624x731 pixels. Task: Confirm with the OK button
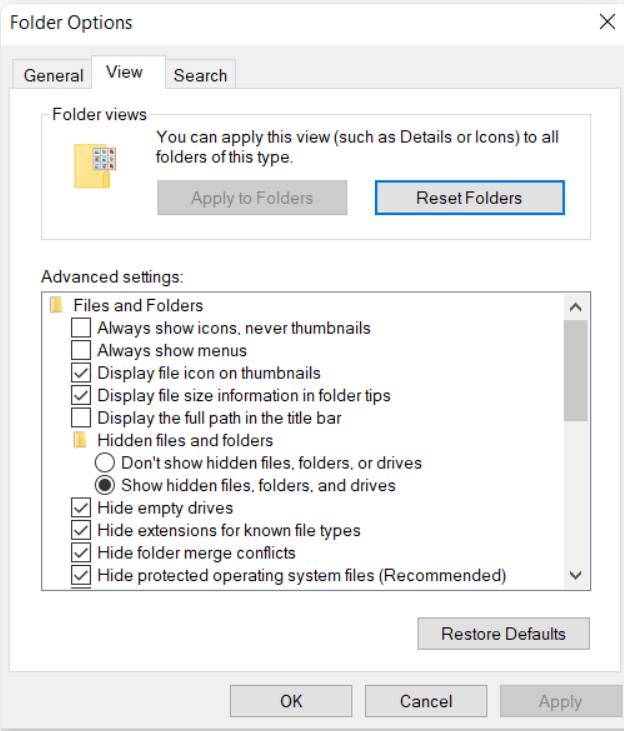tap(291, 701)
